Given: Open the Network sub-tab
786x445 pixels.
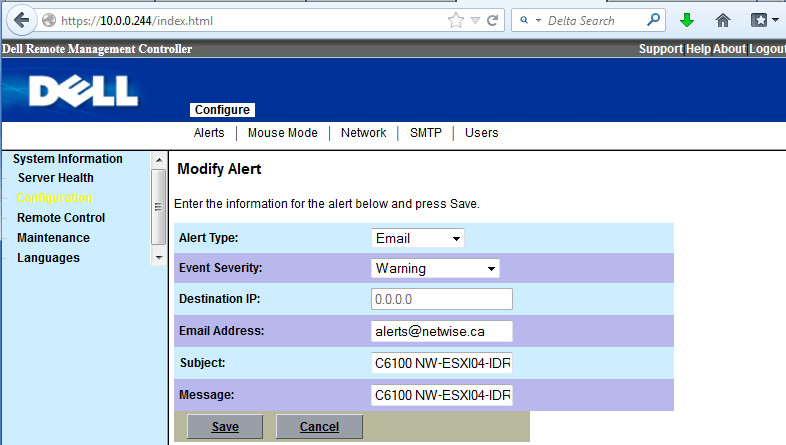Looking at the screenshot, I should point(363,133).
